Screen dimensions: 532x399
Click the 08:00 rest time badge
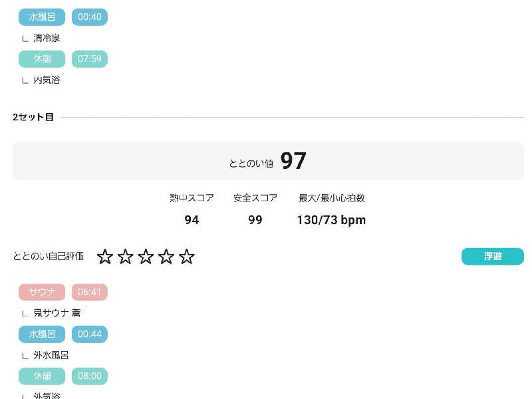[x=89, y=376]
